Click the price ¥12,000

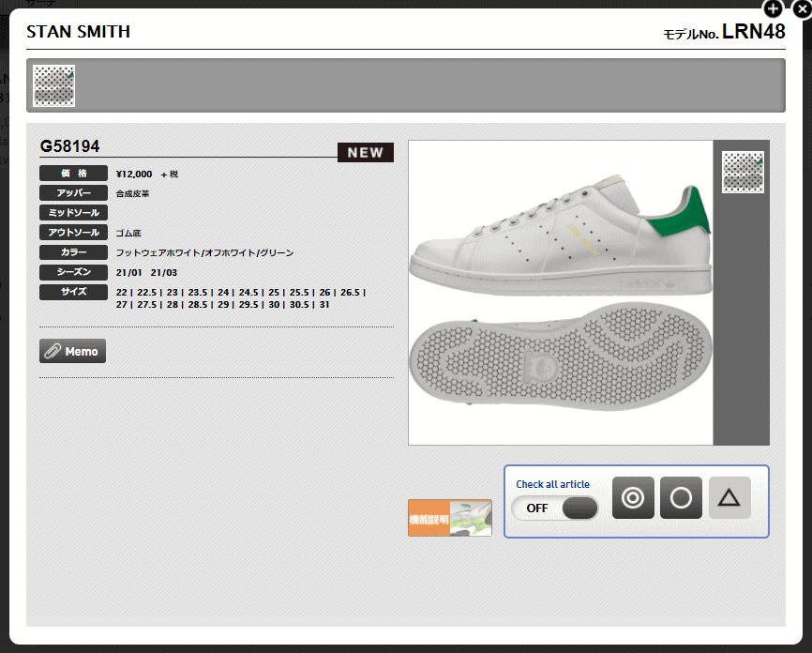[x=134, y=175]
